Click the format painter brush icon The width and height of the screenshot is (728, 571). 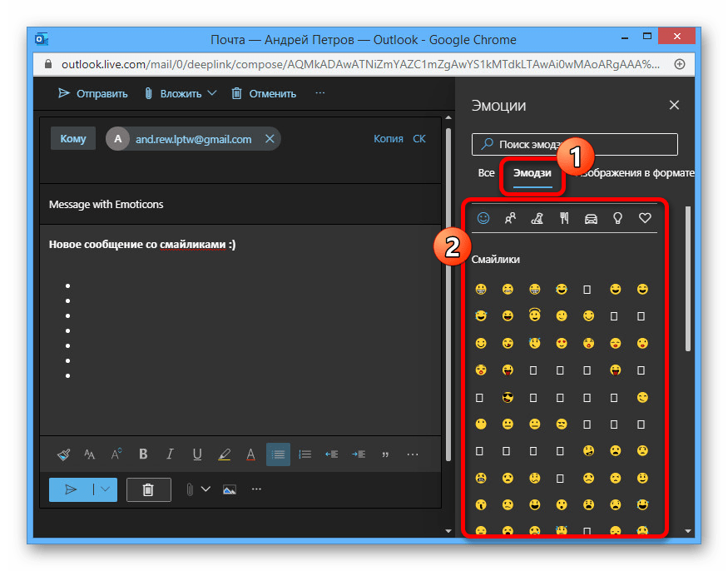click(x=64, y=454)
